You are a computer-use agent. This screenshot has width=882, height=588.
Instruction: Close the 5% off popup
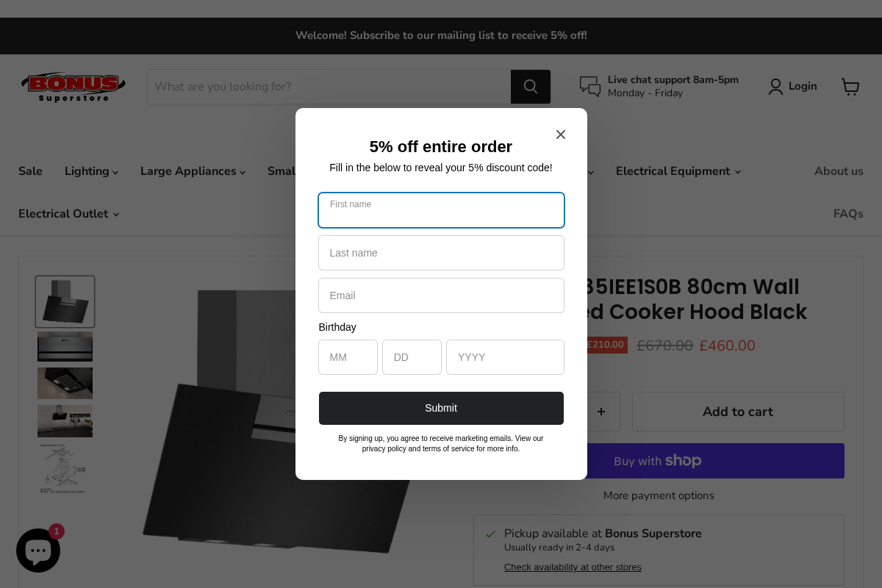point(561,135)
